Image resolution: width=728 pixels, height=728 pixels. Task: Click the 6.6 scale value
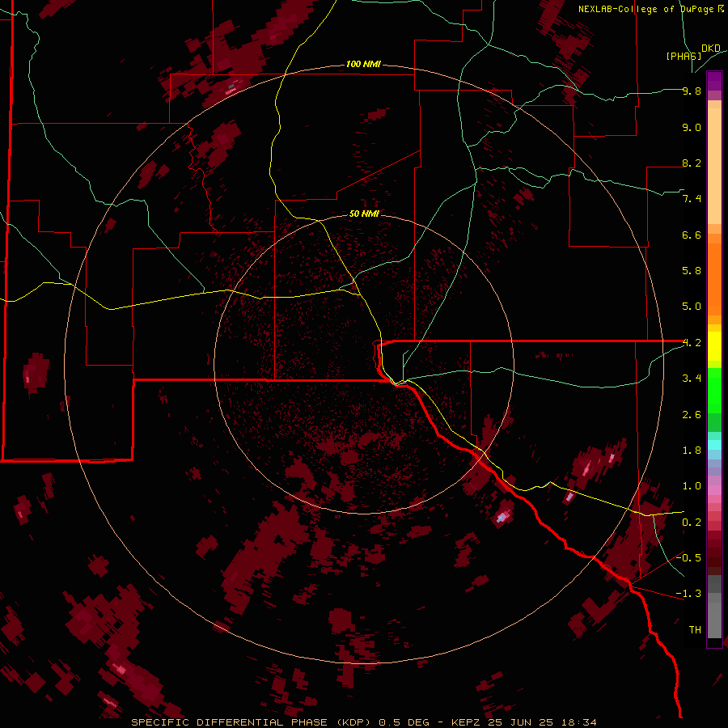[x=692, y=235]
